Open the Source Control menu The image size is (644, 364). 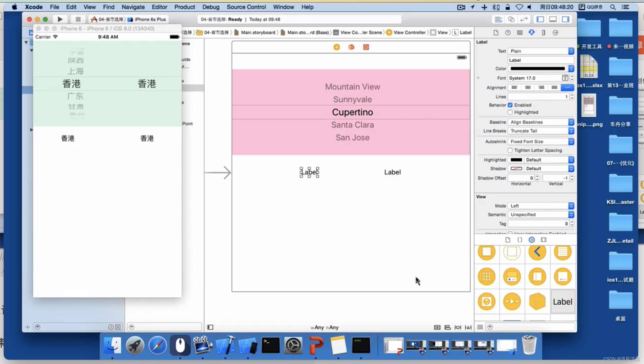[x=246, y=7]
